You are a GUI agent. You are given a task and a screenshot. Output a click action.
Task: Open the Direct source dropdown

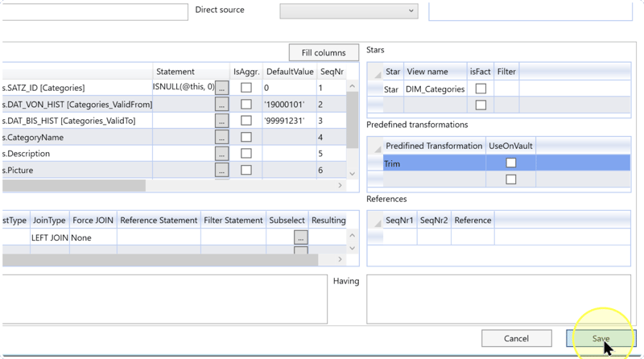349,10
